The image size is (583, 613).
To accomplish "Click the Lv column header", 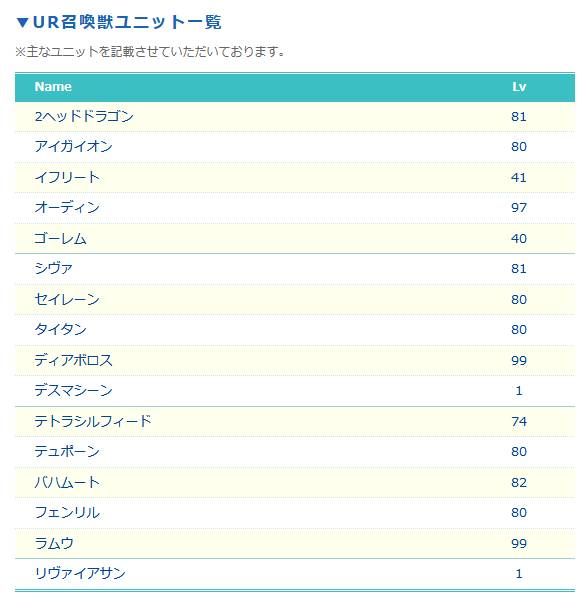I will pyautogui.click(x=519, y=86).
